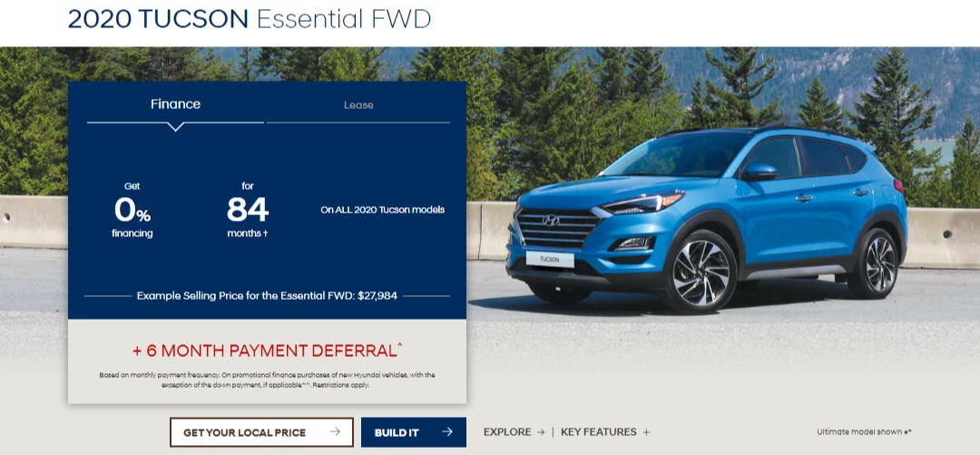Viewport: 980px width, 455px height.
Task: Click the Get Your Local Price button
Action: coord(261,432)
